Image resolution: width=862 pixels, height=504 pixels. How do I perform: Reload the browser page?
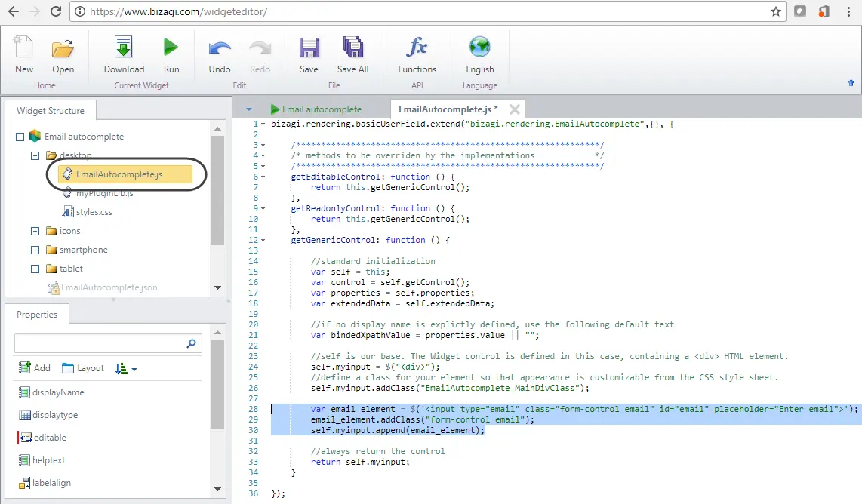[56, 11]
